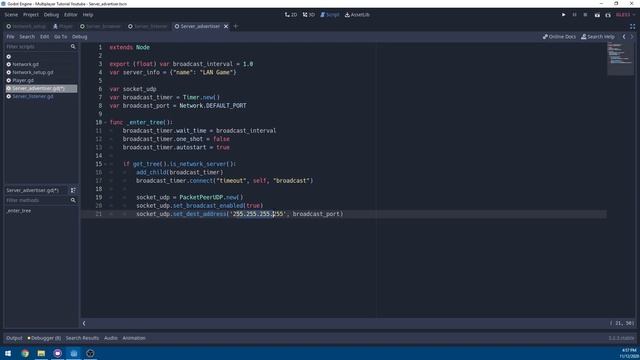Focus the Filter methods field
Screen dimensions: 640x360
pos(37,200)
